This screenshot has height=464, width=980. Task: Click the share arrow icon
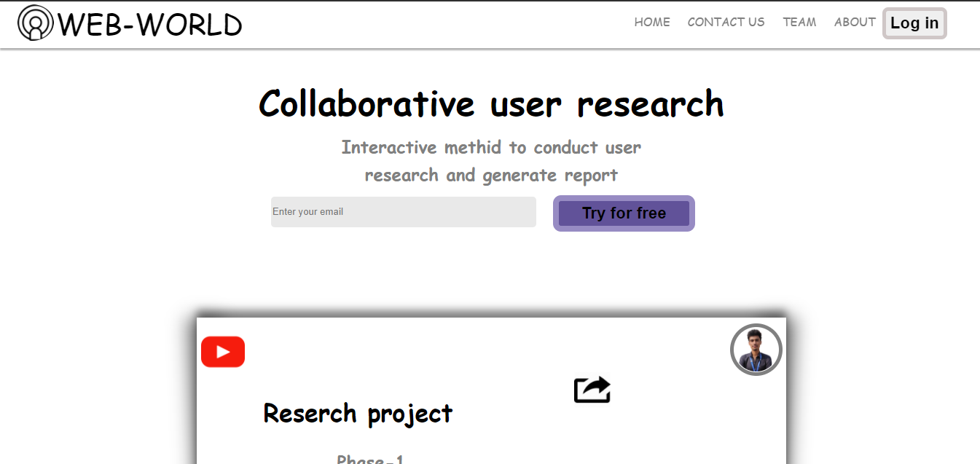click(592, 390)
